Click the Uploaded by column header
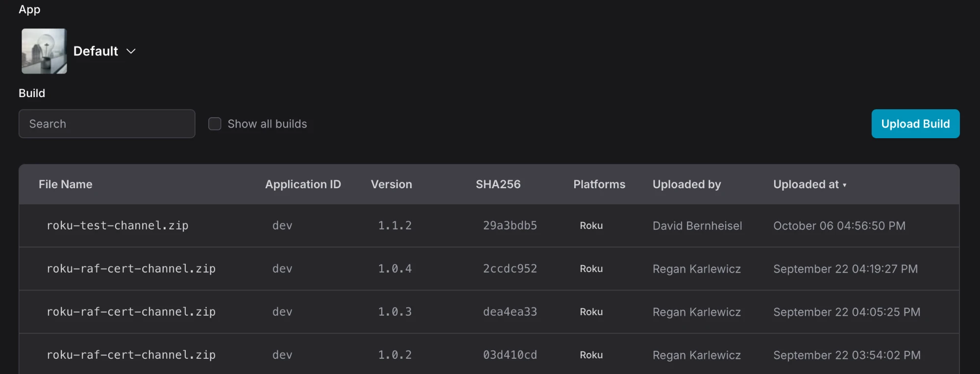 [x=686, y=184]
